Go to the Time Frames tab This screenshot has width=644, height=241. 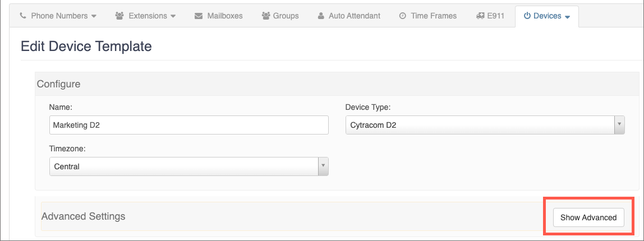(x=434, y=16)
